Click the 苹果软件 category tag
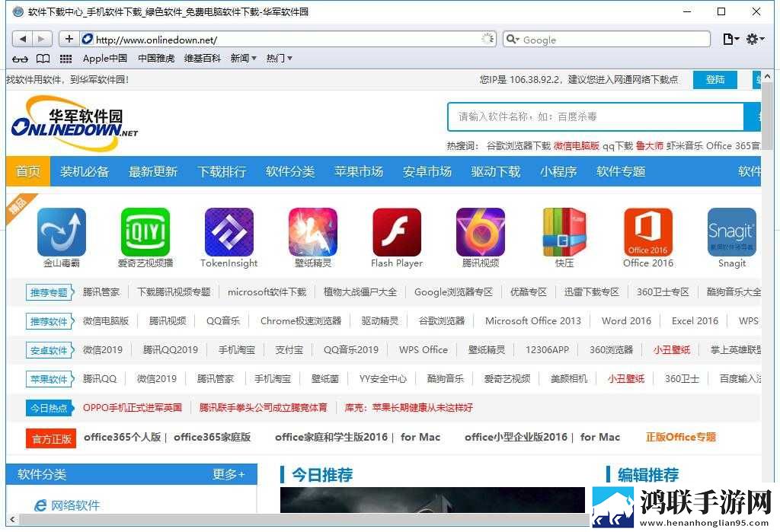This screenshot has width=780, height=532. (50, 379)
